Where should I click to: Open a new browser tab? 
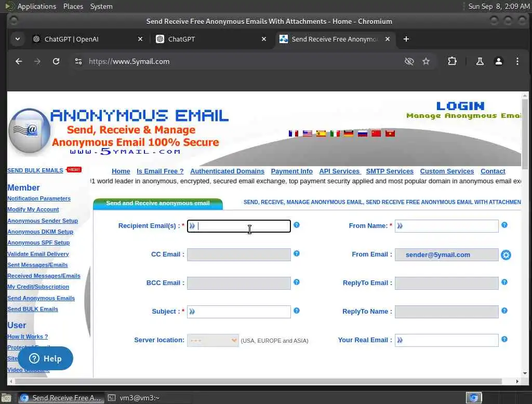click(x=406, y=39)
